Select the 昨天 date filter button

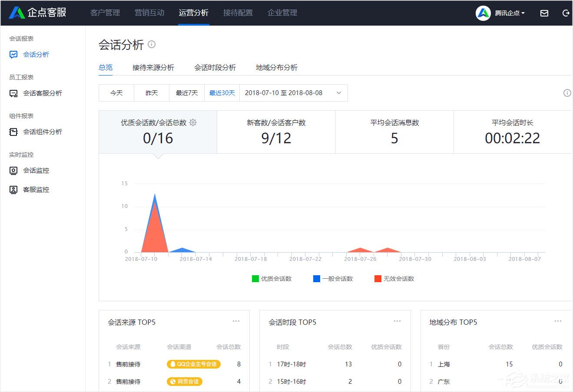click(x=151, y=92)
